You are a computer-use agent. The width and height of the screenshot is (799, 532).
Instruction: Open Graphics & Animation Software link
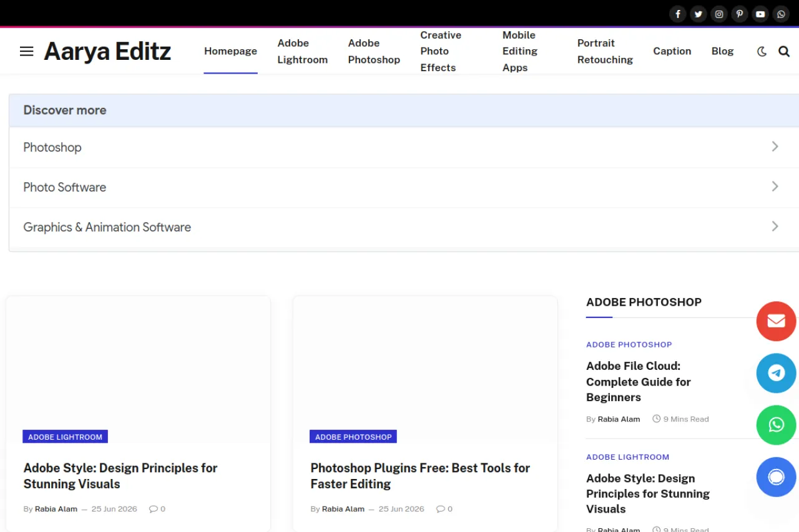(x=107, y=227)
